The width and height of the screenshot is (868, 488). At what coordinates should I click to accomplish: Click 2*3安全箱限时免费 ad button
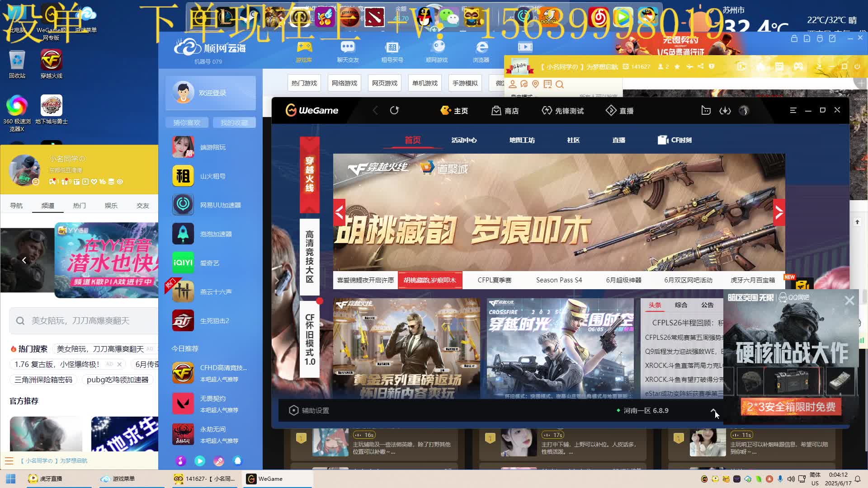(x=791, y=407)
